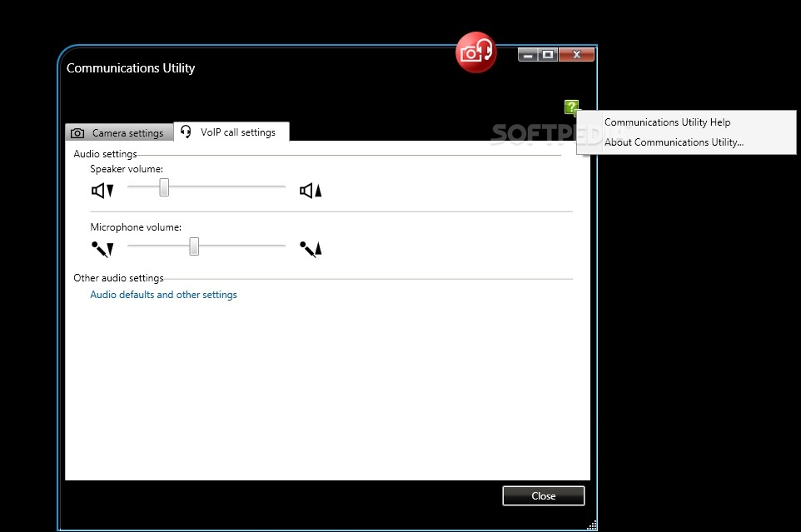Click the speaker volume increase icon

click(x=311, y=191)
